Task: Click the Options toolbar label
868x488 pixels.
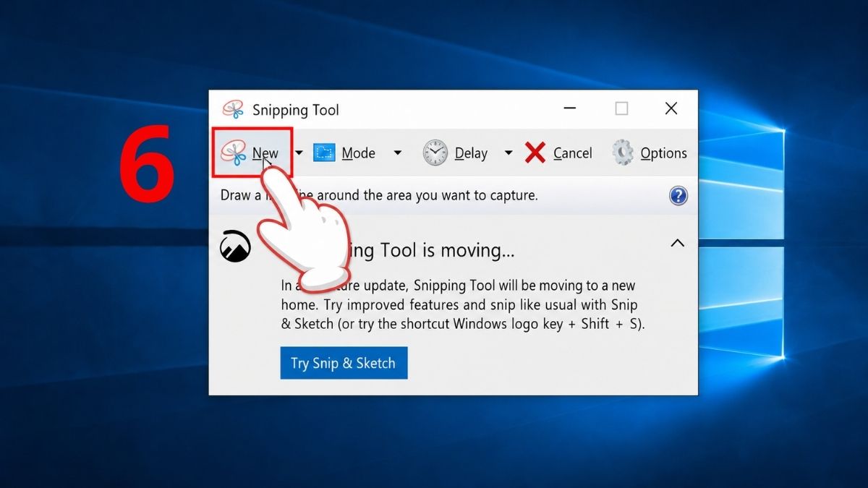Action: pyautogui.click(x=664, y=153)
